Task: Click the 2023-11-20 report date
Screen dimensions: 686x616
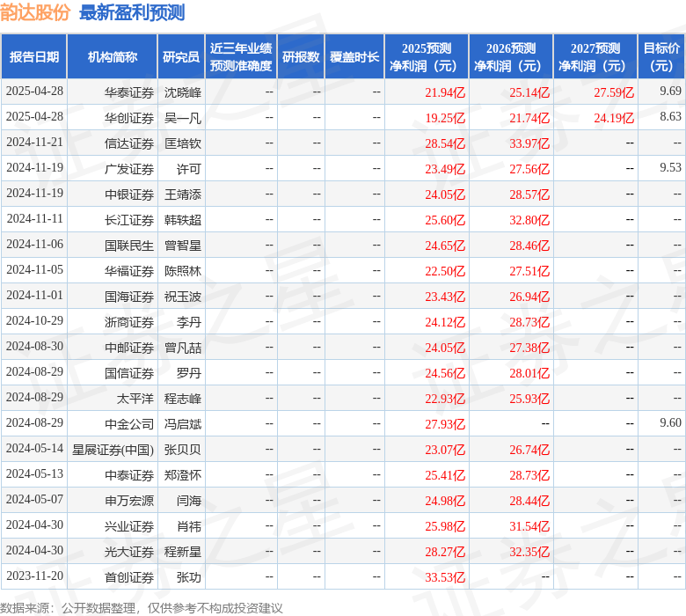Action: point(34,576)
